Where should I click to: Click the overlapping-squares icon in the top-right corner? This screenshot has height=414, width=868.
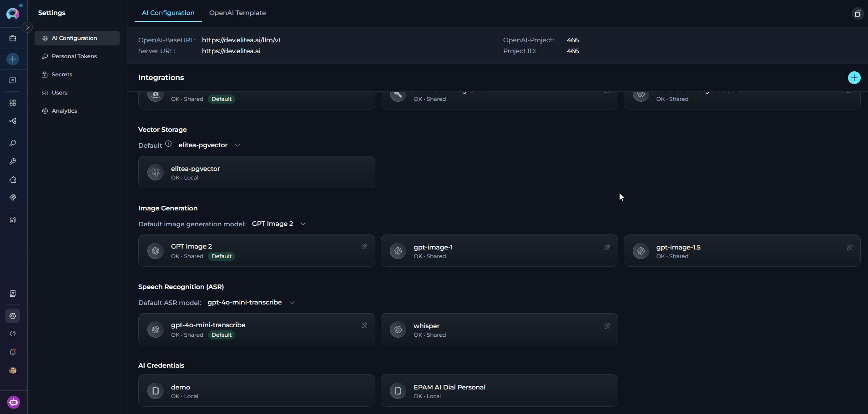(x=858, y=14)
